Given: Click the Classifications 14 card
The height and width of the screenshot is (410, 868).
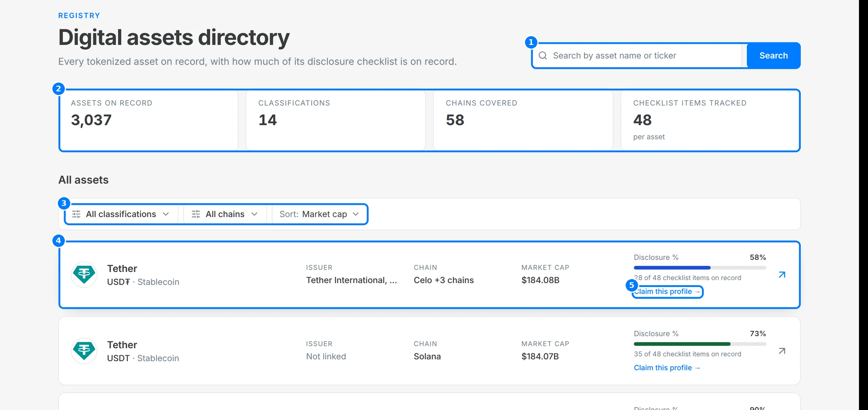Looking at the screenshot, I should click(x=336, y=121).
